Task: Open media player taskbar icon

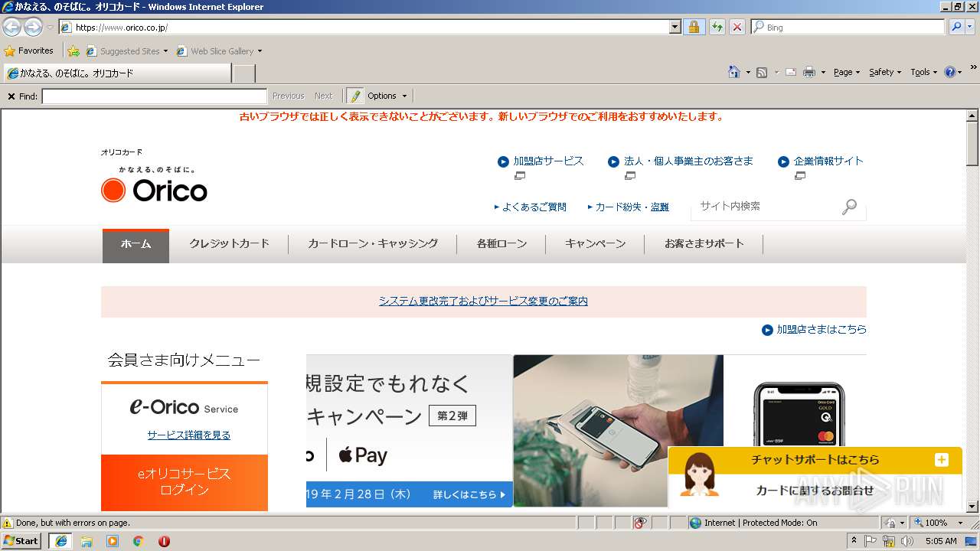Action: pos(113,541)
